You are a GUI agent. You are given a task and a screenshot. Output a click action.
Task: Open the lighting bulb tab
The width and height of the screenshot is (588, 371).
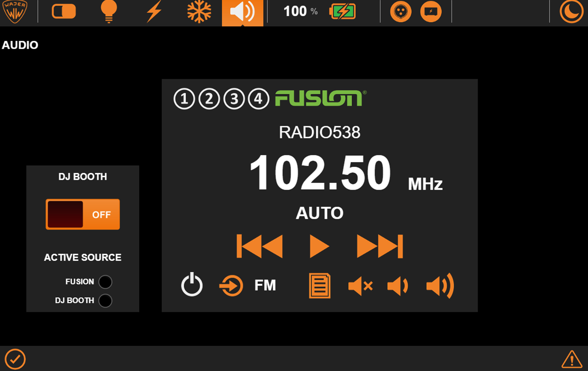109,12
